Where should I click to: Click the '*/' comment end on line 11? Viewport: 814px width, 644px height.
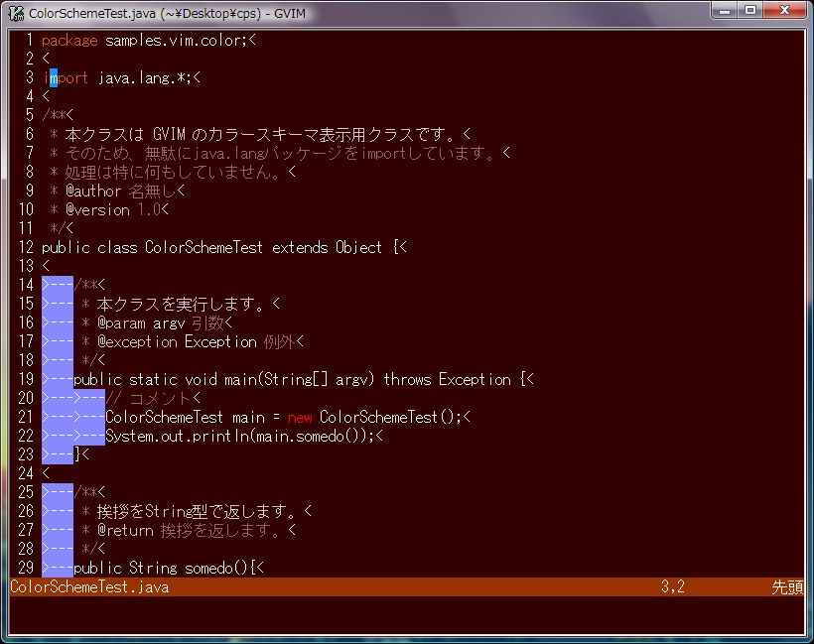(58, 228)
